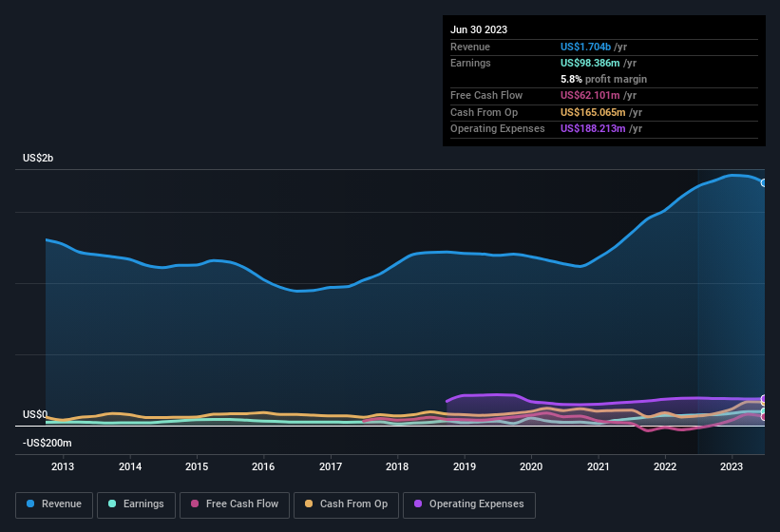Click the US$98.386m earnings value
Image resolution: width=780 pixels, height=532 pixels.
pyautogui.click(x=590, y=63)
